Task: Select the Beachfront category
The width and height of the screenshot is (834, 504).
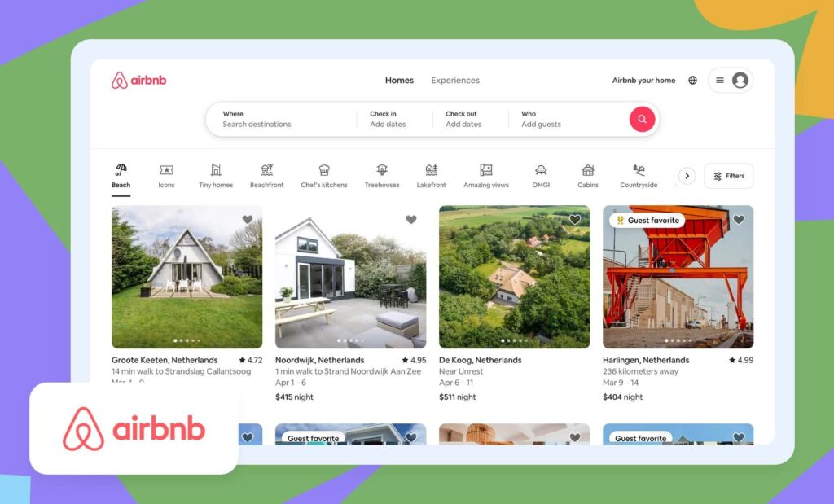Action: (x=267, y=176)
